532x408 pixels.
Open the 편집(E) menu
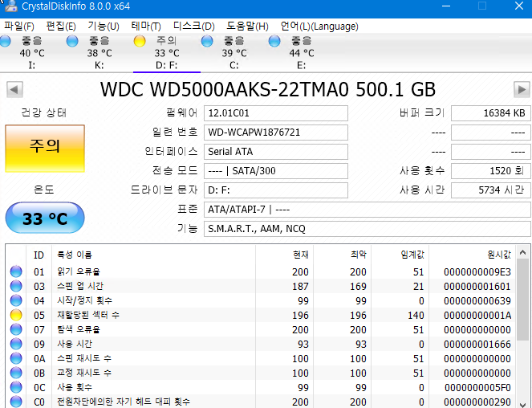pos(61,27)
